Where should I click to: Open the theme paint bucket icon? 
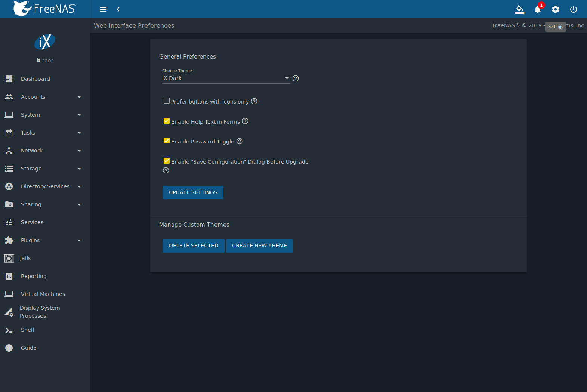[x=520, y=9]
